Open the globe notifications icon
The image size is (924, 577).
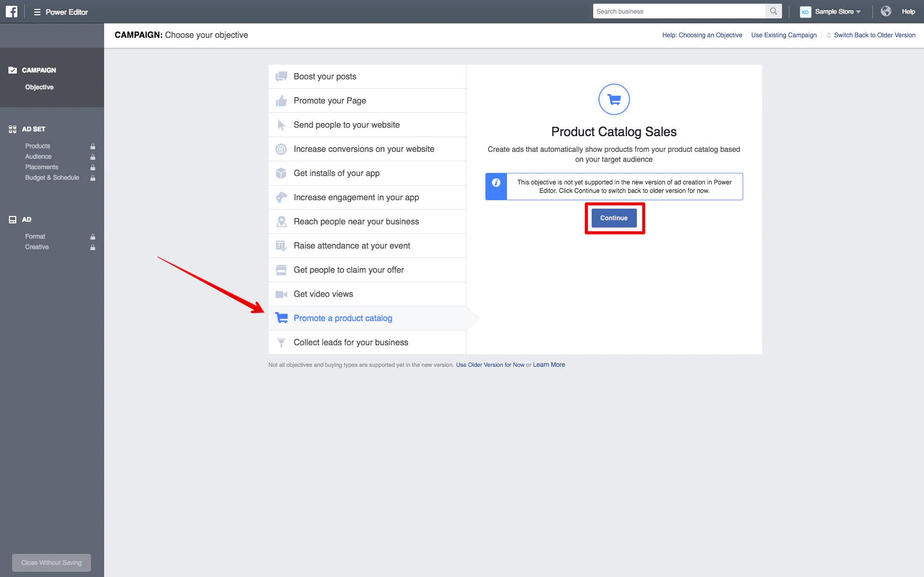point(886,11)
